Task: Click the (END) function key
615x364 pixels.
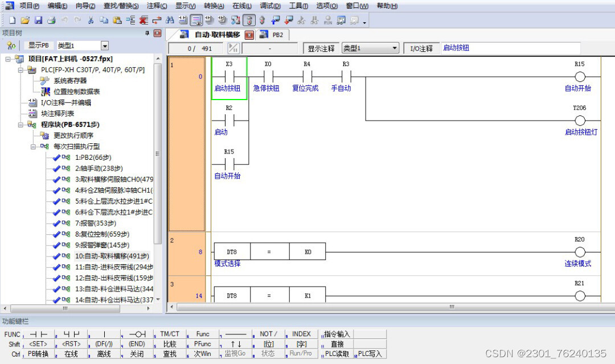Action: [x=137, y=344]
